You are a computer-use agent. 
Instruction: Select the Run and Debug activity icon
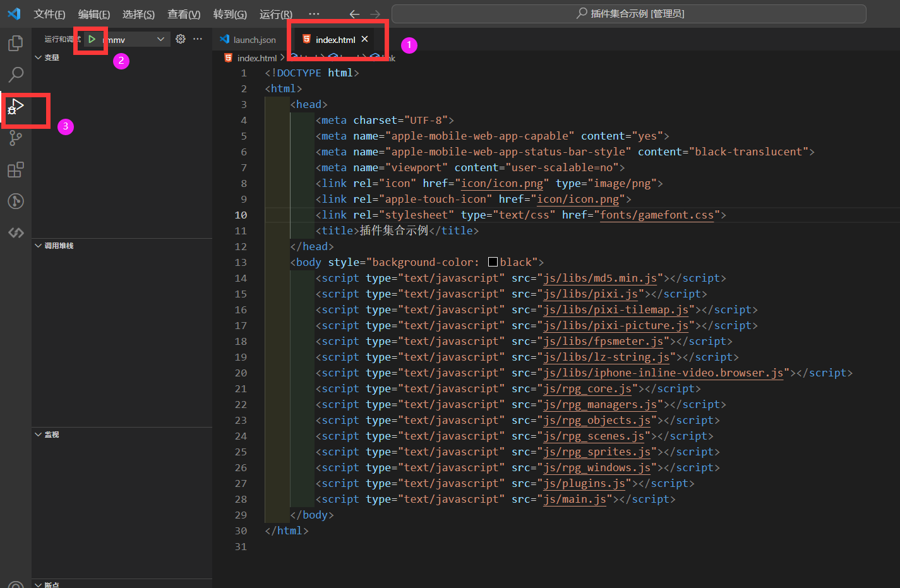16,107
